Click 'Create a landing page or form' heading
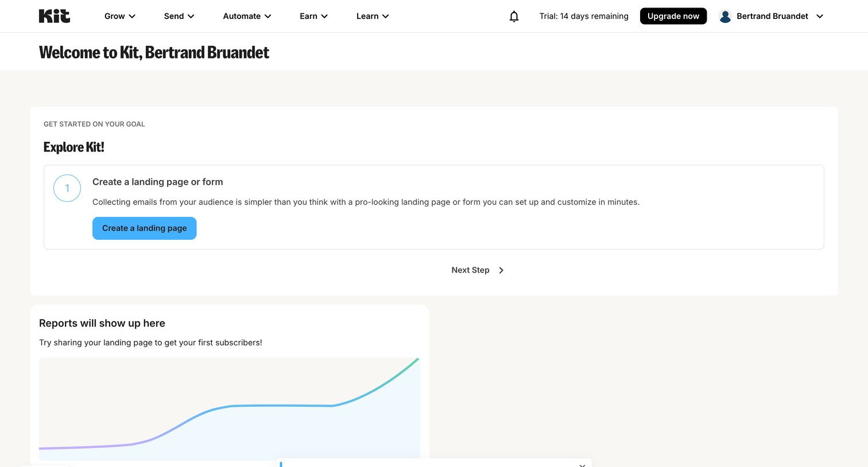The width and height of the screenshot is (868, 467). (x=158, y=182)
